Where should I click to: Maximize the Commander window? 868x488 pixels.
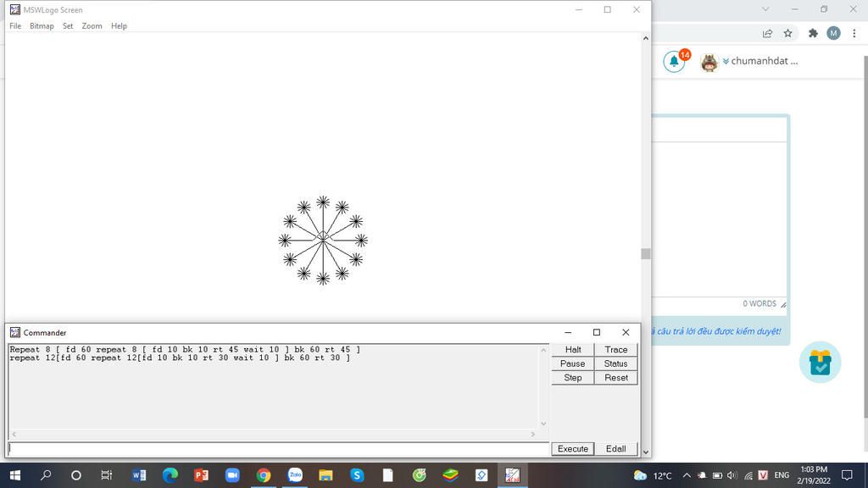tap(597, 332)
